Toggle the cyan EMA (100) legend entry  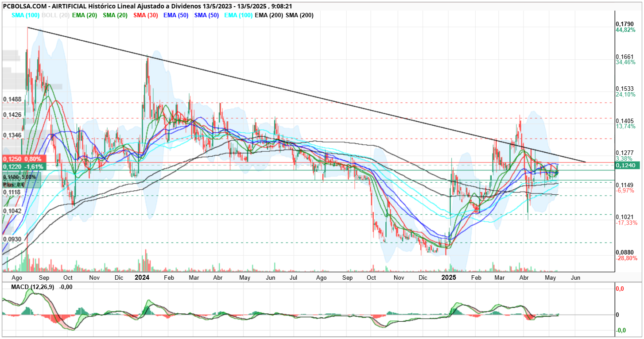click(239, 15)
